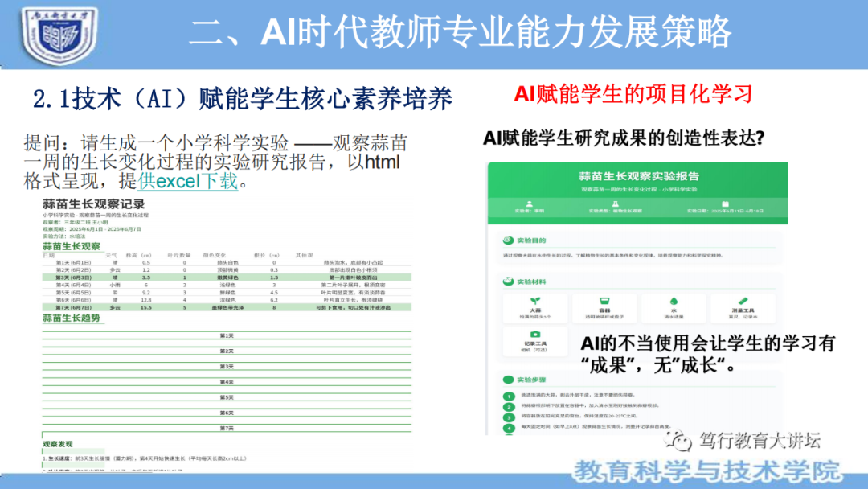Click the icon beside 实验材料 heading
The image size is (868, 489).
tap(508, 281)
